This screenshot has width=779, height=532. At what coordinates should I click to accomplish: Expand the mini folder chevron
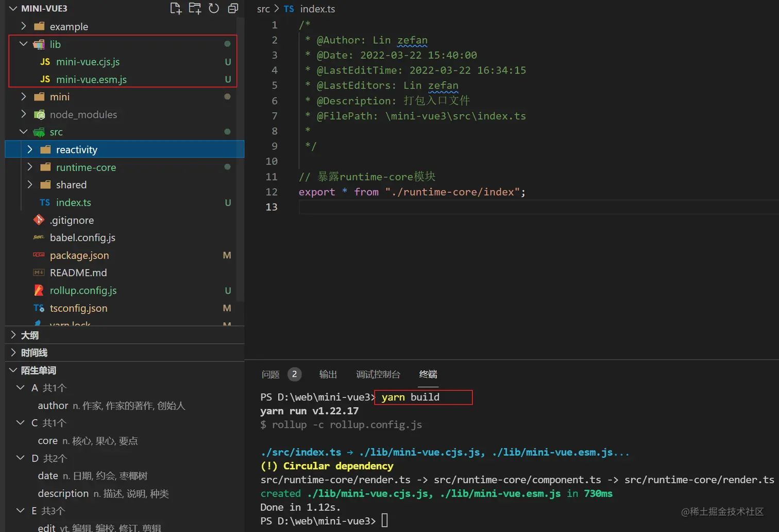23,96
